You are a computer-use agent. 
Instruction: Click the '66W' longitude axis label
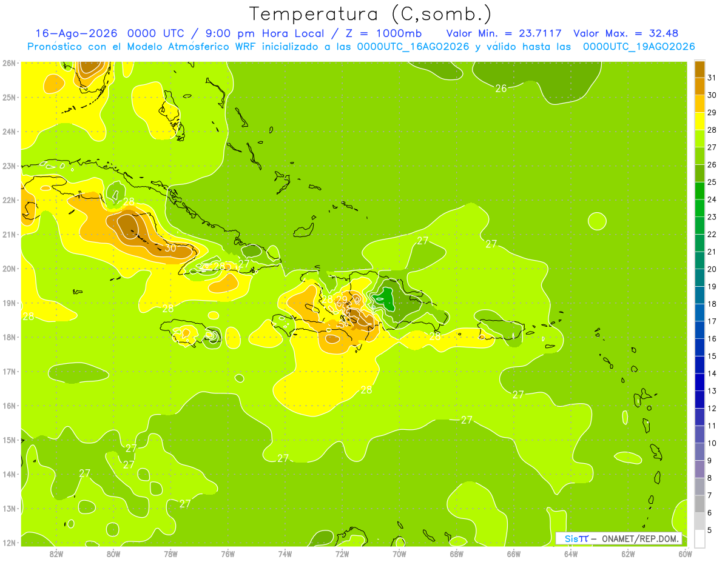(514, 554)
